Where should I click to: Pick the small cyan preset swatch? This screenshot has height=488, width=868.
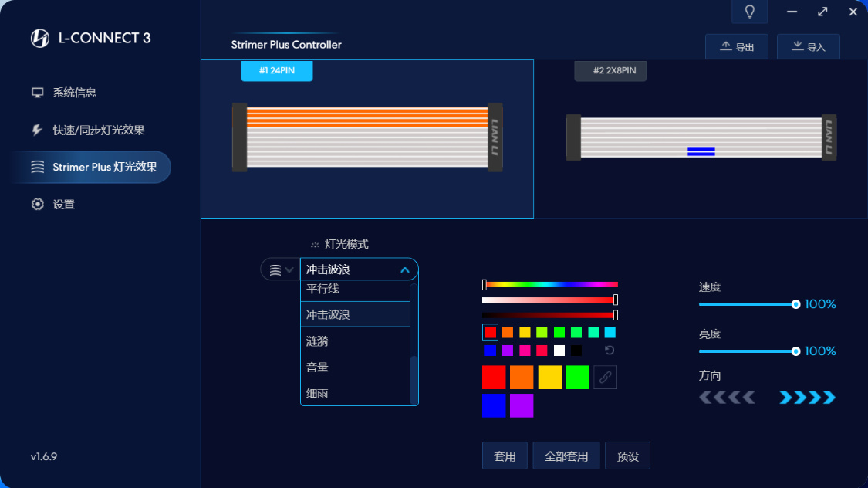[610, 332]
